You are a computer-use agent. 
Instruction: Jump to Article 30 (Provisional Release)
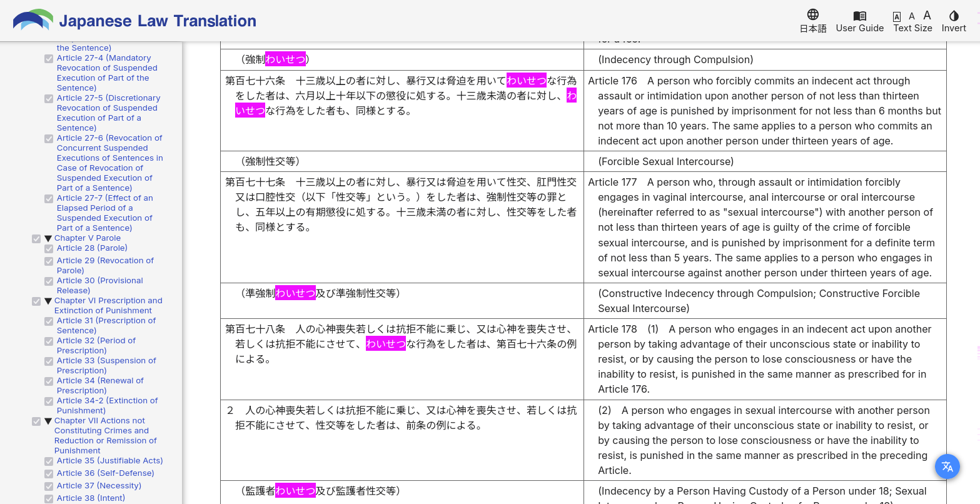pyautogui.click(x=100, y=285)
